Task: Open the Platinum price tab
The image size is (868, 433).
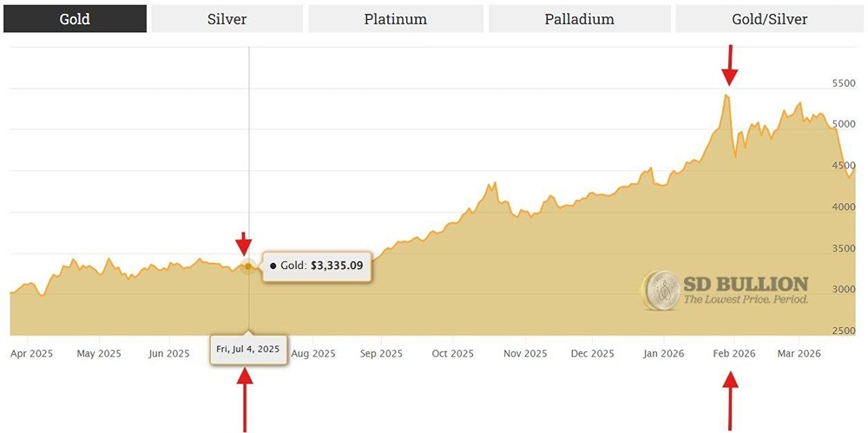Action: 395,18
